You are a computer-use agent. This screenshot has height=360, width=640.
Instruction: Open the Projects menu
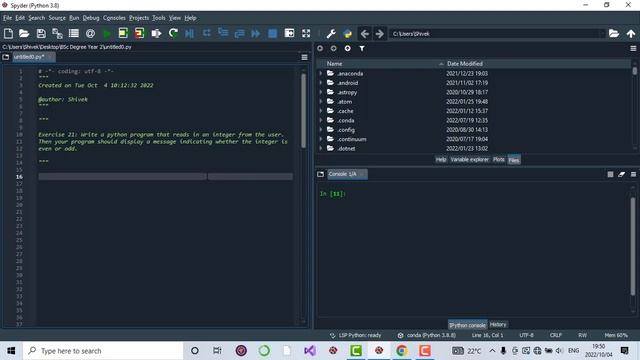tap(139, 18)
